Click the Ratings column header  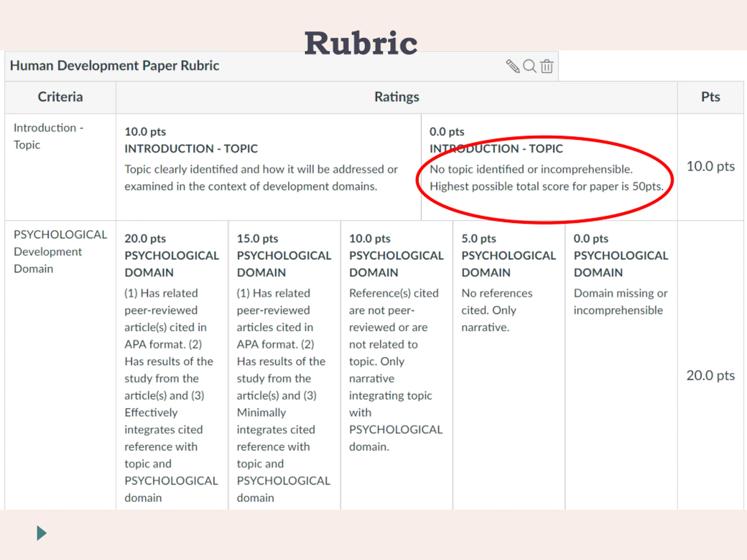click(x=397, y=97)
